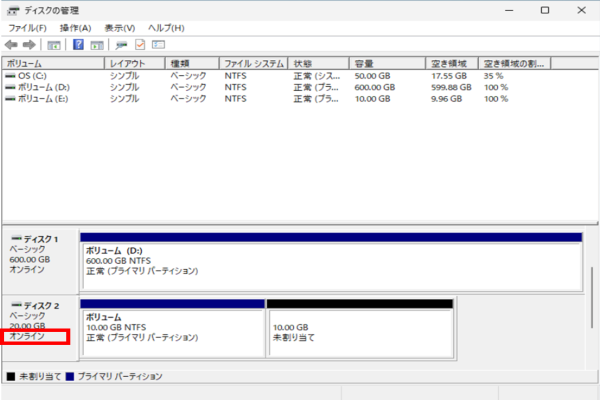Open the 操作(A) menu
This screenshot has height=400, width=600.
pos(75,28)
